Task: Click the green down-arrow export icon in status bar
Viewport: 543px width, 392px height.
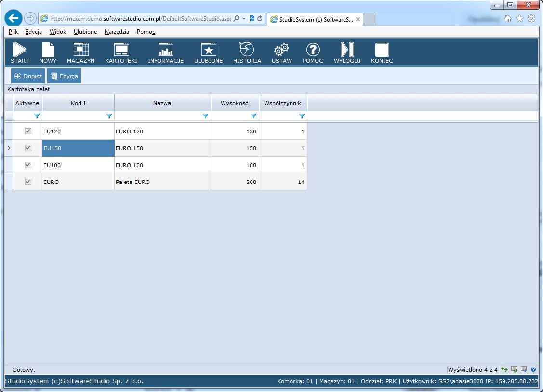Action: tap(514, 369)
